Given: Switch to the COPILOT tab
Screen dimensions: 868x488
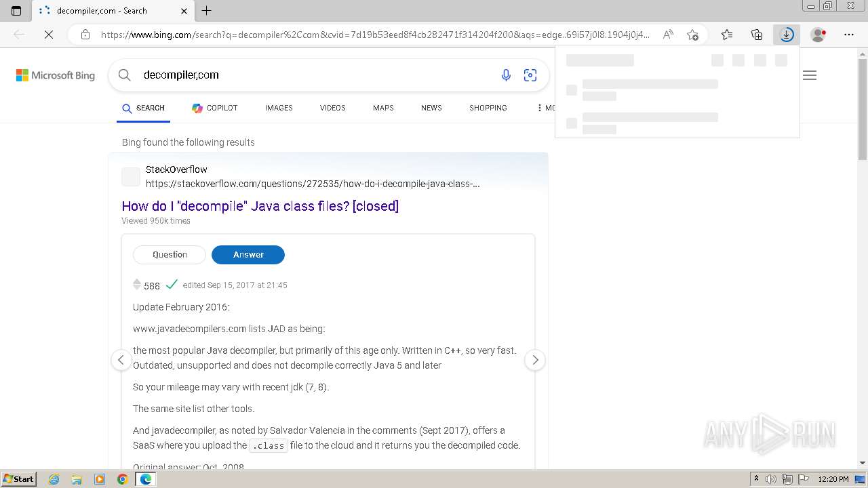Looking at the screenshot, I should (x=214, y=108).
